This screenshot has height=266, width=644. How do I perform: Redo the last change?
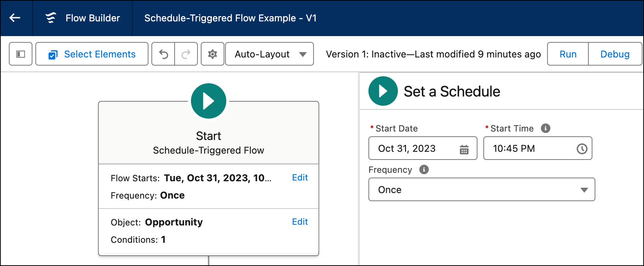pos(186,54)
